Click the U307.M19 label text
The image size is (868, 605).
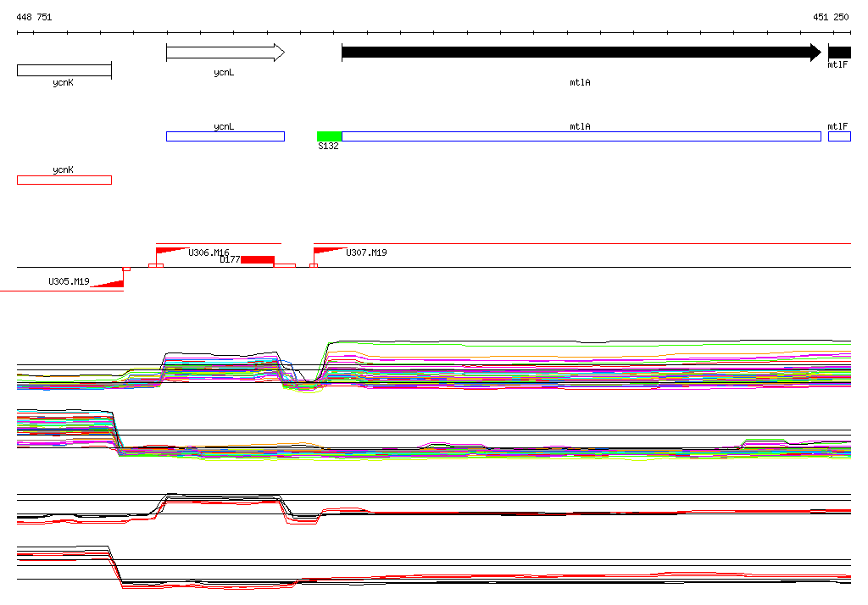[x=366, y=253]
